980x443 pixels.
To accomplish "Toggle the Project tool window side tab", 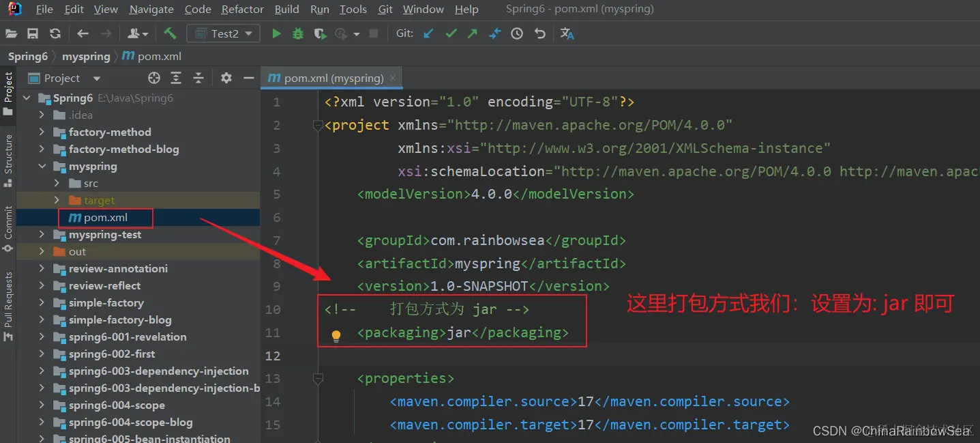I will [x=8, y=94].
